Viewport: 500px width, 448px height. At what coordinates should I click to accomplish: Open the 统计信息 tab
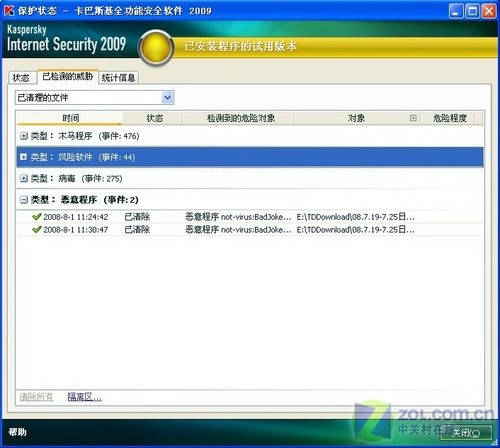(x=118, y=78)
